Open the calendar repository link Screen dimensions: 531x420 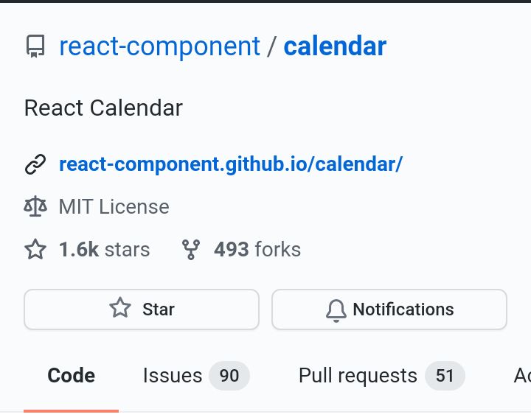[x=335, y=46]
